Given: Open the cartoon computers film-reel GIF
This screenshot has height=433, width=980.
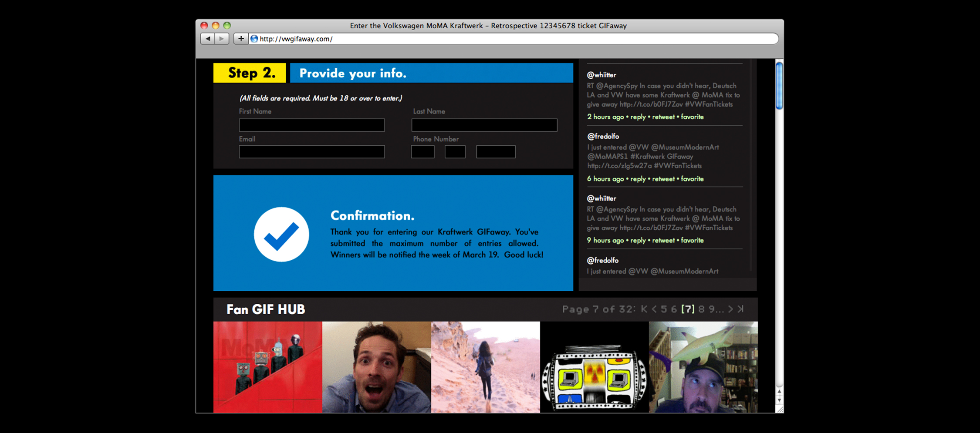Looking at the screenshot, I should (595, 367).
